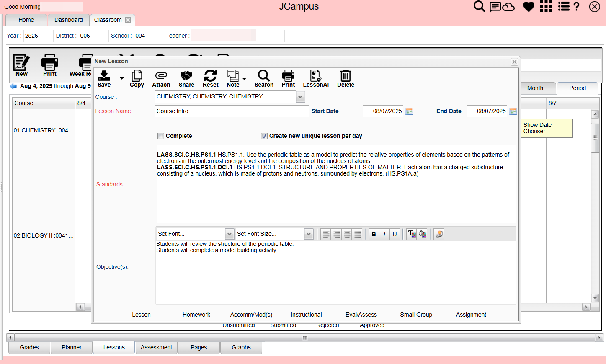Print the lesson from dialog toolbar
This screenshot has height=364, width=606.
click(288, 79)
